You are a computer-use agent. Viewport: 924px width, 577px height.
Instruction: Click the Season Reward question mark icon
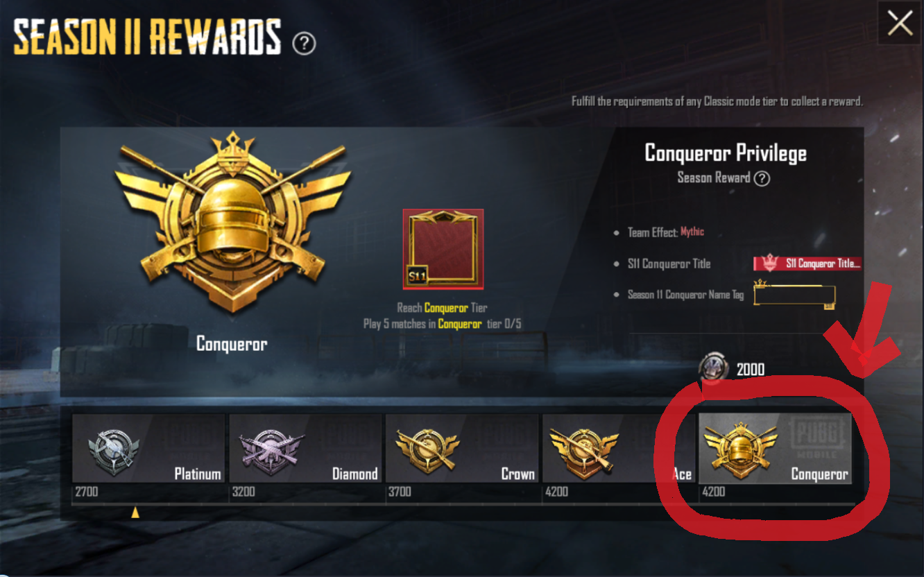(x=762, y=178)
